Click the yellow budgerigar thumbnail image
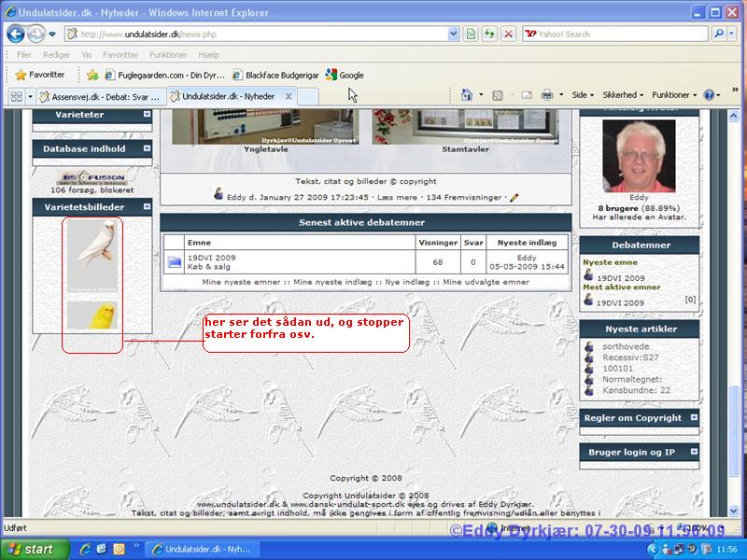Viewport: 747px width, 560px height. click(x=92, y=315)
